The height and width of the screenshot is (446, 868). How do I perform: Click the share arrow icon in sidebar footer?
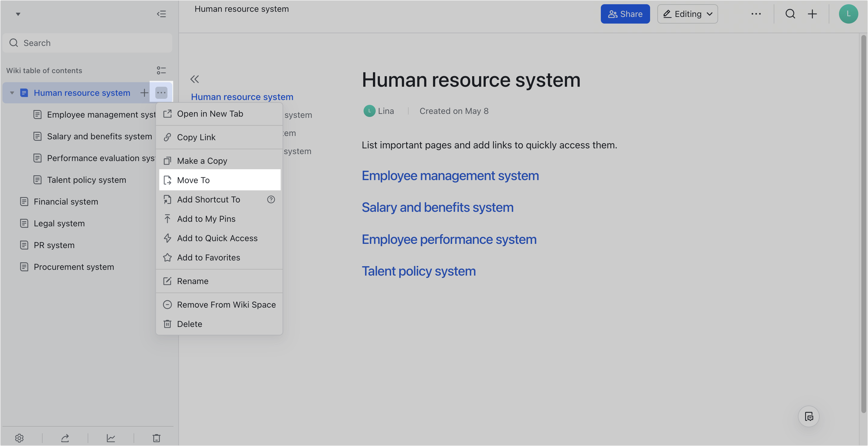pos(65,438)
